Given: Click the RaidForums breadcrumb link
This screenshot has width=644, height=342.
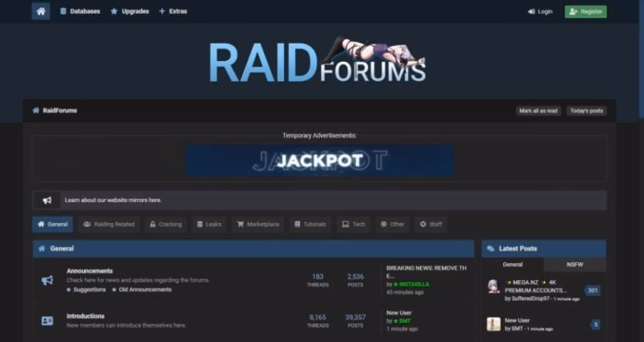Looking at the screenshot, I should click(60, 111).
